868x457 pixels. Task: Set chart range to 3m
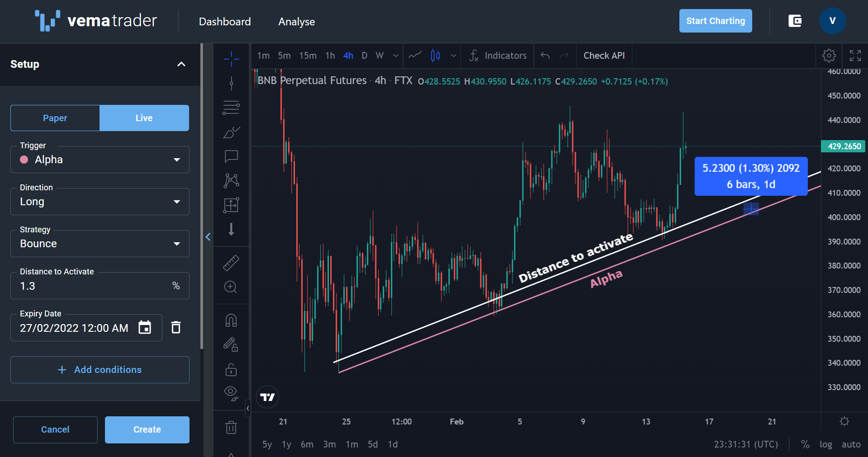click(x=329, y=444)
